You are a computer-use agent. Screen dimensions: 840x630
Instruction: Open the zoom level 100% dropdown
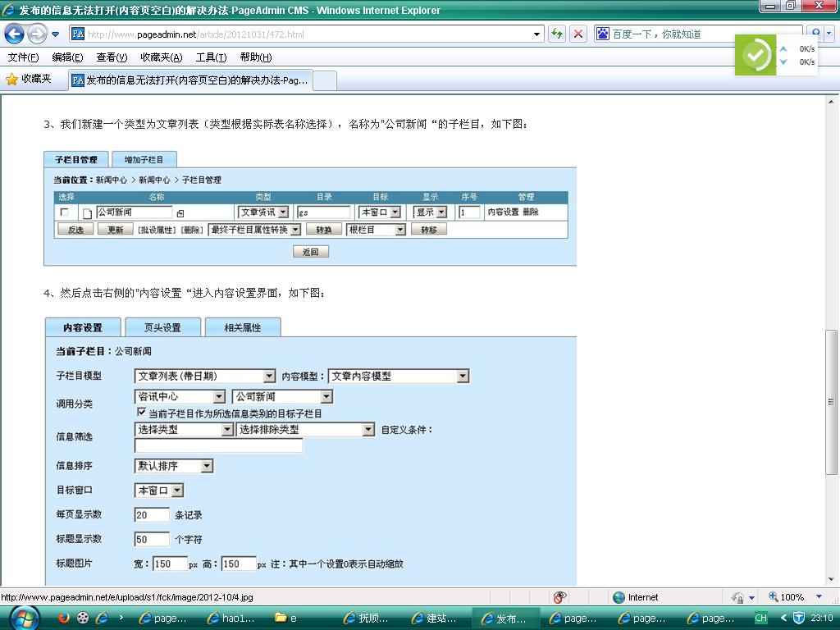click(x=819, y=597)
